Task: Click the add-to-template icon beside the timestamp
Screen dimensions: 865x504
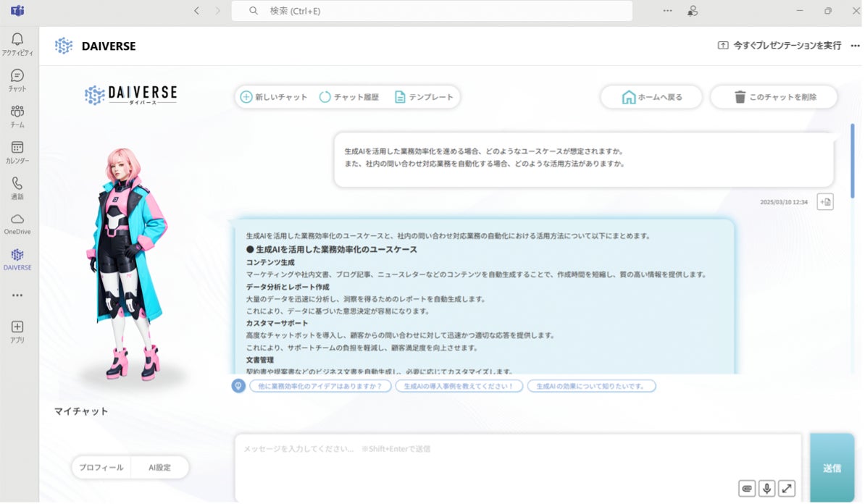Action: click(x=825, y=202)
